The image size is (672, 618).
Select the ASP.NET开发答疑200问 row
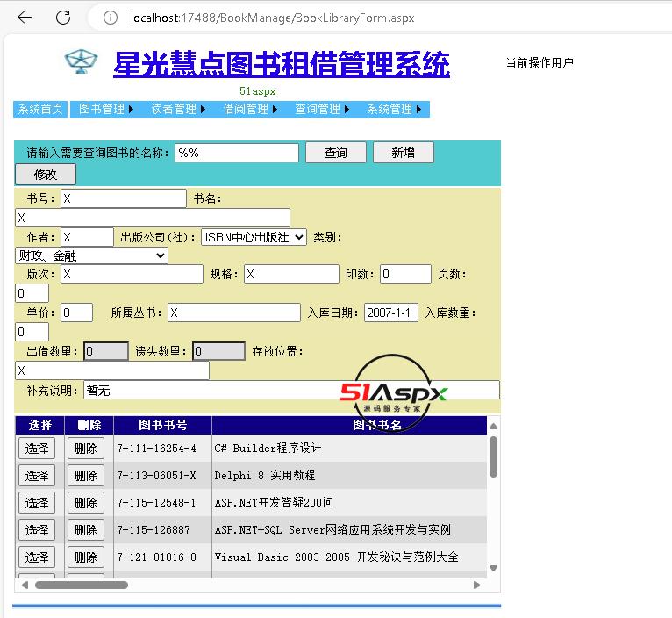pyautogui.click(x=37, y=503)
